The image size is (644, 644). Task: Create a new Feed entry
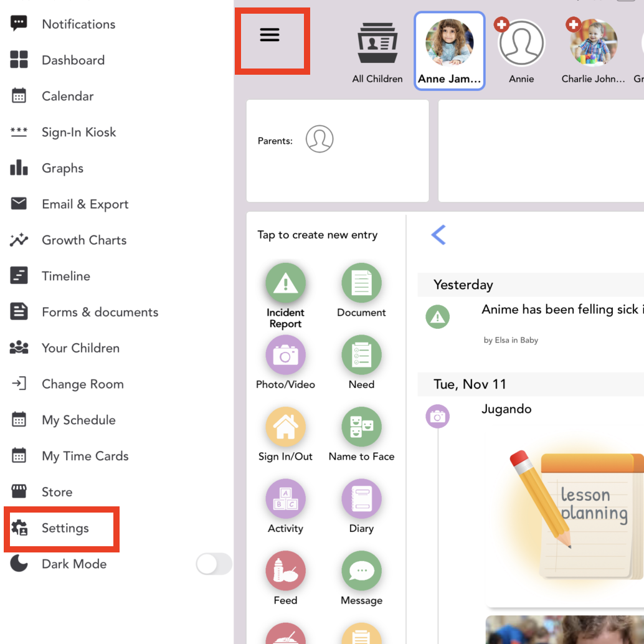[285, 578]
